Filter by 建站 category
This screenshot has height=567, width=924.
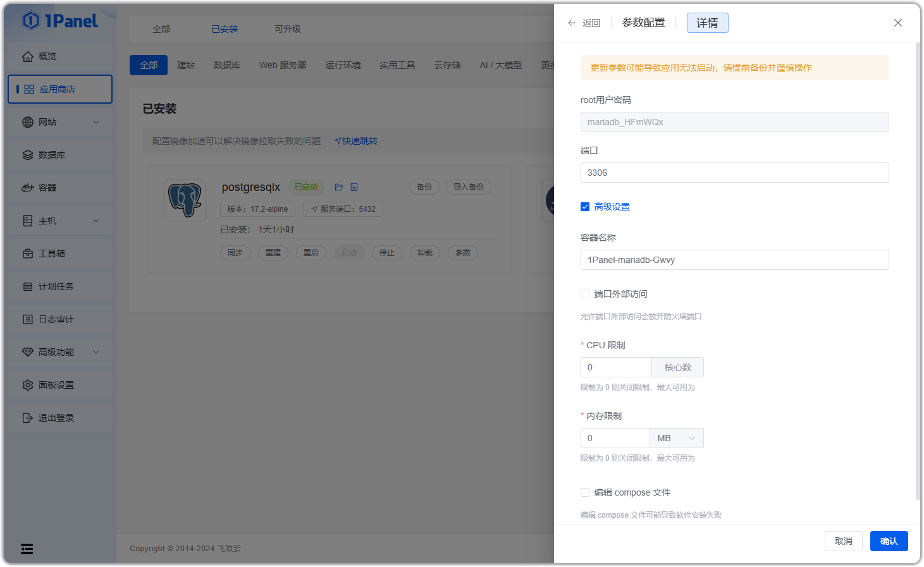point(186,65)
